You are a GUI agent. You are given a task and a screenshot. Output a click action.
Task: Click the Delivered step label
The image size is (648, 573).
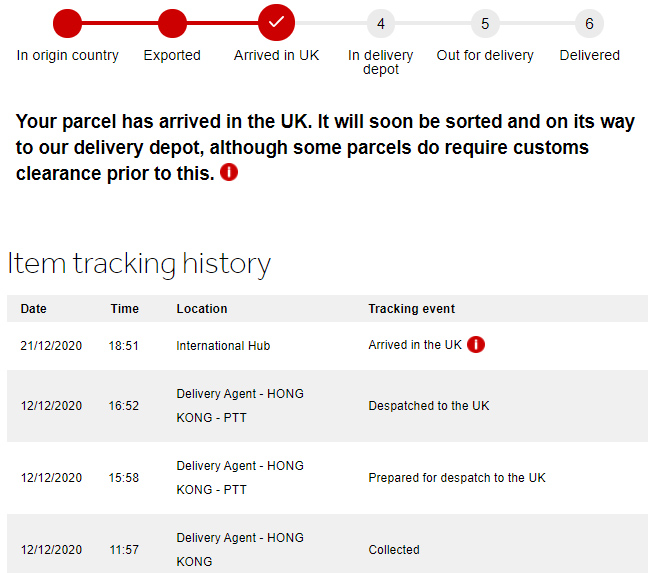[x=589, y=55]
